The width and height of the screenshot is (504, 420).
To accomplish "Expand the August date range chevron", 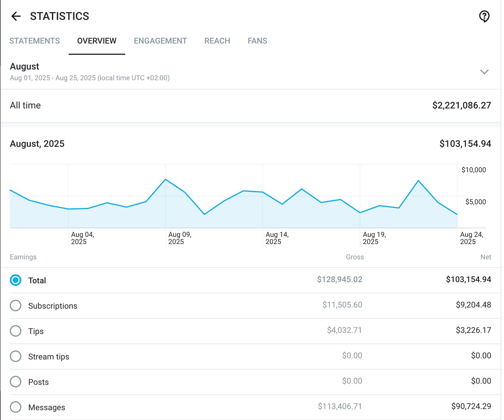I will pos(484,72).
